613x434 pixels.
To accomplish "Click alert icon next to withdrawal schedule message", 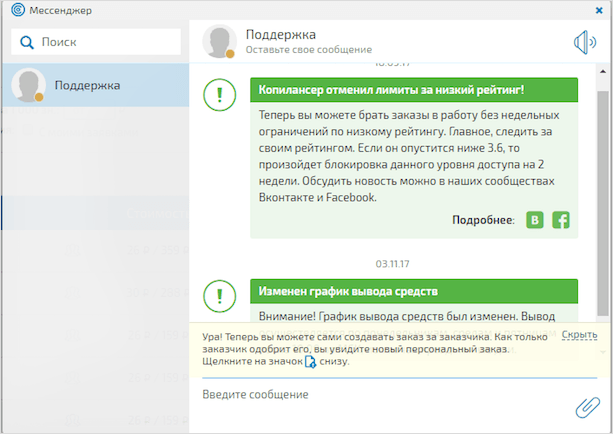I will coord(219,296).
